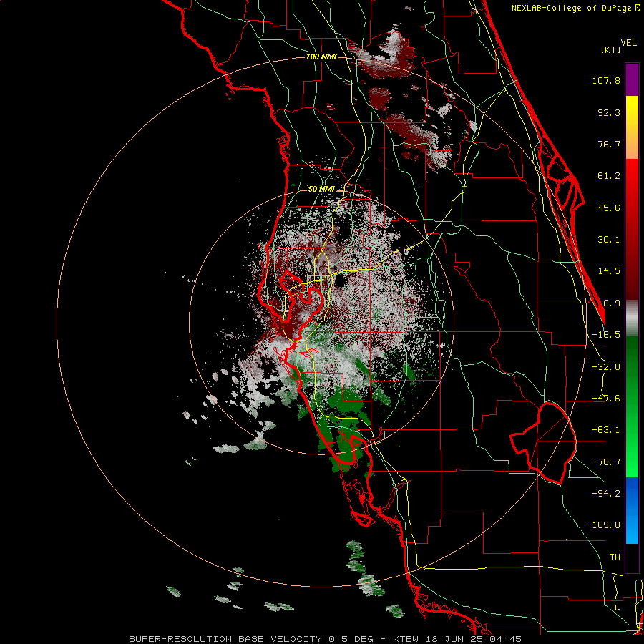The height and width of the screenshot is (644, 644).
Task: Select the 92.3 legend value
Action: click(609, 112)
